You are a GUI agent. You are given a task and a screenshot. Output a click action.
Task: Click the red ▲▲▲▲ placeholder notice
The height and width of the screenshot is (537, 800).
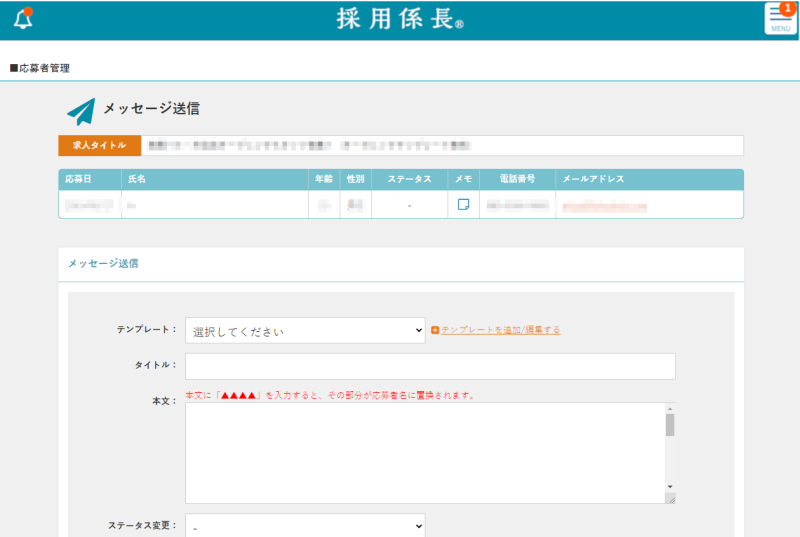tap(330, 395)
